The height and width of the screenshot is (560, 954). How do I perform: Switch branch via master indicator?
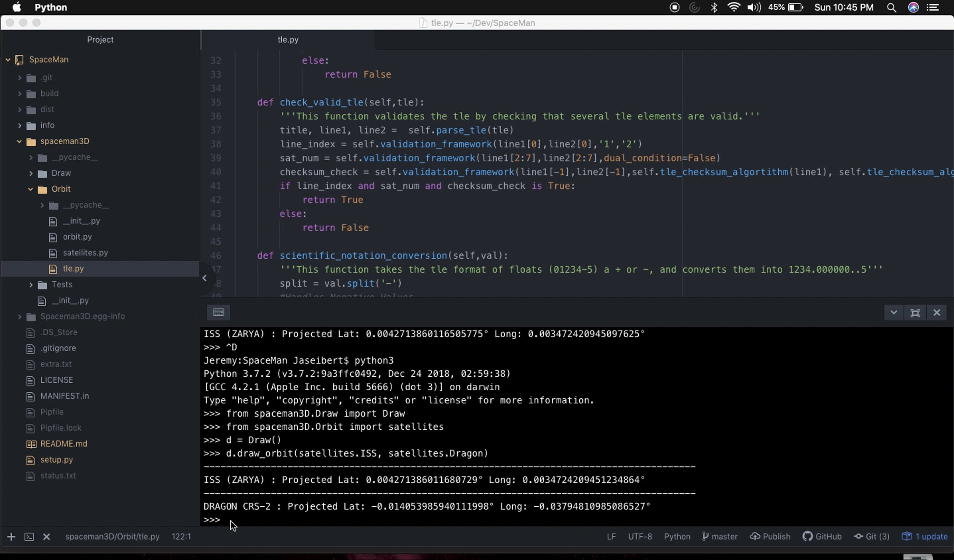tap(720, 537)
